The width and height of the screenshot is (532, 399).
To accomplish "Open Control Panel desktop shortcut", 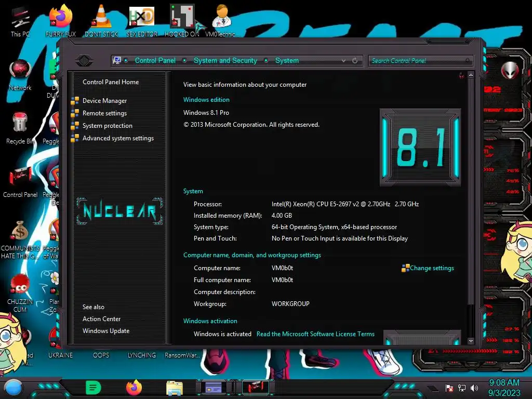I will click(x=20, y=182).
